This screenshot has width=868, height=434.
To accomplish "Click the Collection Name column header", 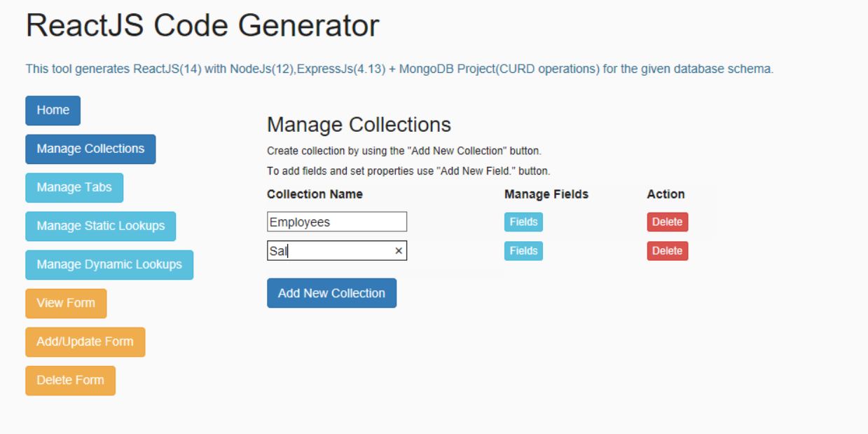I will tap(315, 194).
